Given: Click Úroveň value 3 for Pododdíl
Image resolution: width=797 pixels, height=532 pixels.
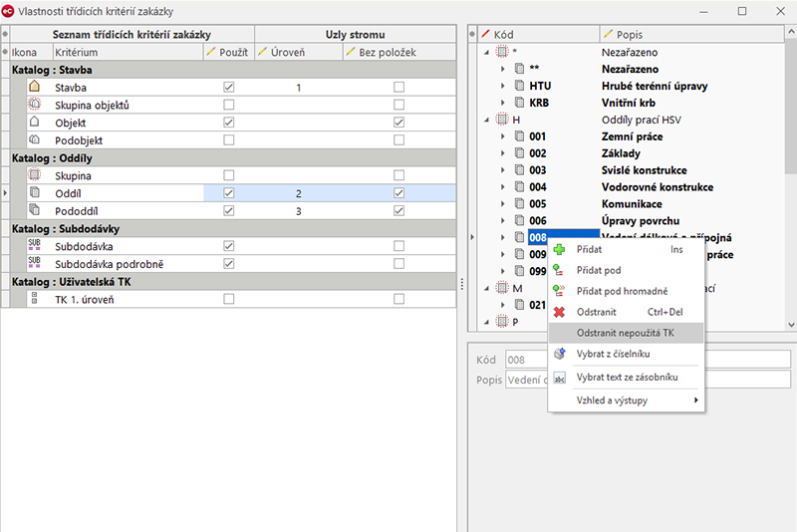Looking at the screenshot, I should 298,211.
